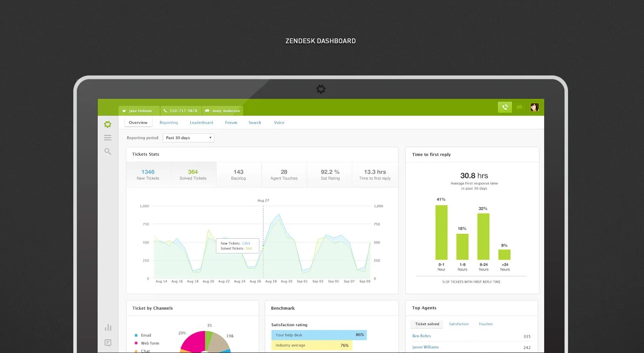The image size is (644, 353).
Task: Click the Zendesk logo in sidebar
Action: (107, 124)
